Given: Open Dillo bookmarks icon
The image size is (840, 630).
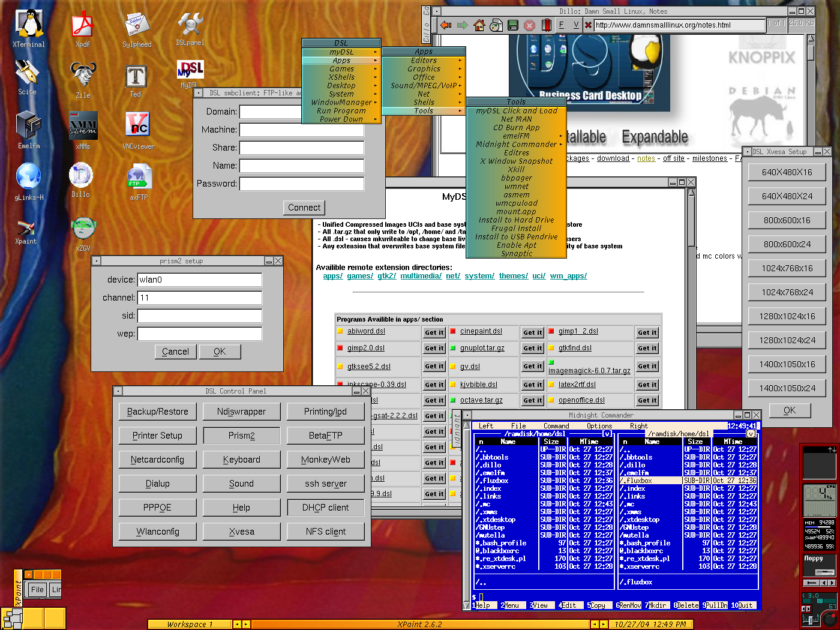Looking at the screenshot, I should click(546, 25).
